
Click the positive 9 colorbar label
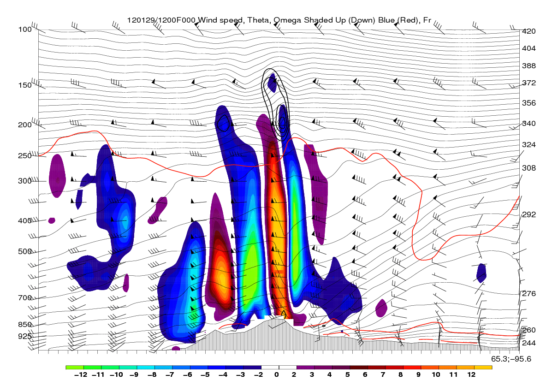click(419, 375)
